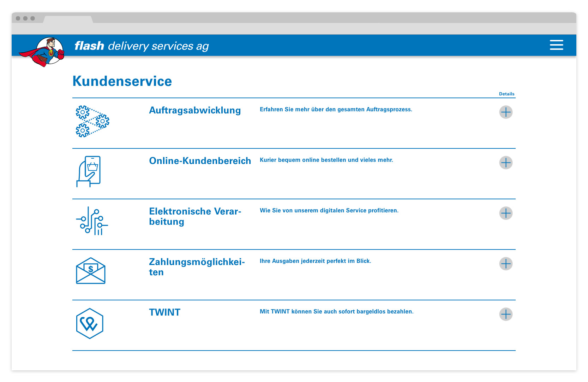Open the Auftragsabwicklung service link
Image resolution: width=588 pixels, height=382 pixels.
point(195,110)
